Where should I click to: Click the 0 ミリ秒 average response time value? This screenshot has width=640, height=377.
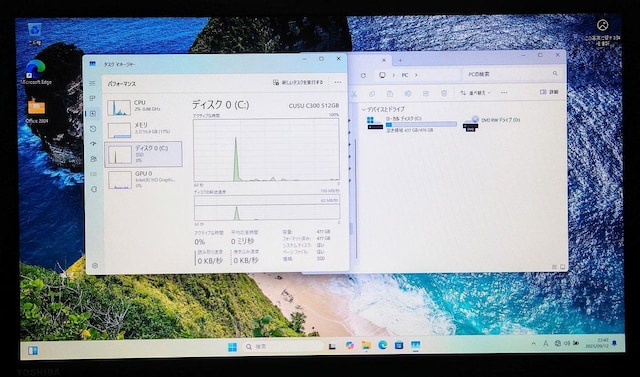click(x=242, y=242)
